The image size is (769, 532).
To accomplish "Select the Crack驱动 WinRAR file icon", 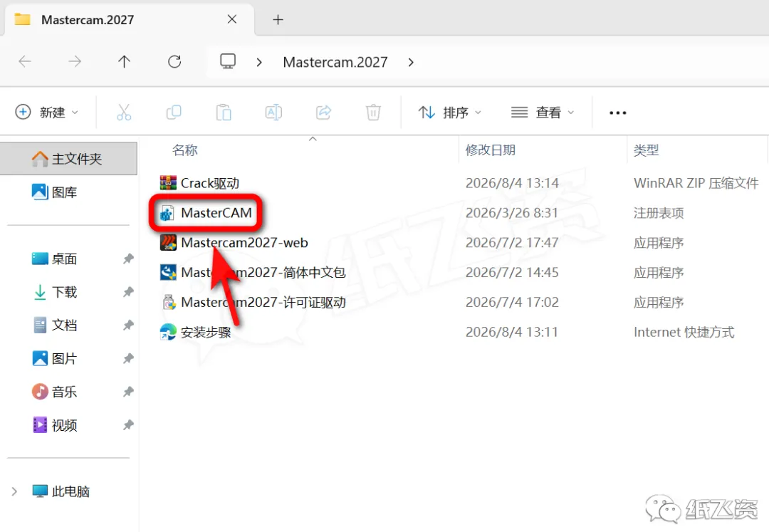I will pyautogui.click(x=168, y=183).
